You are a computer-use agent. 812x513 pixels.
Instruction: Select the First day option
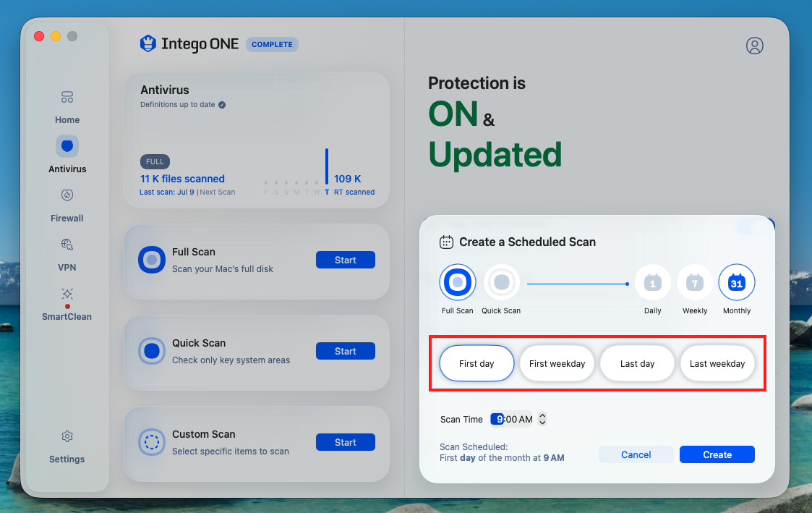click(x=476, y=363)
